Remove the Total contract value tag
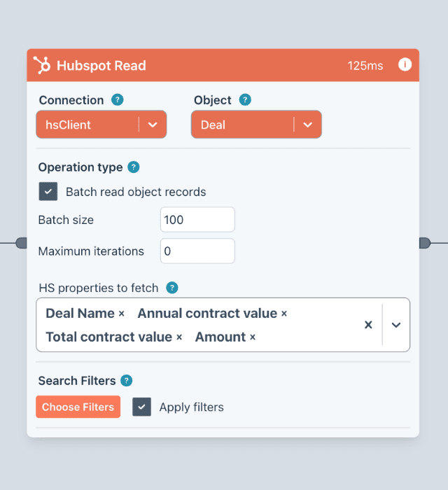The width and height of the screenshot is (448, 490). (179, 337)
